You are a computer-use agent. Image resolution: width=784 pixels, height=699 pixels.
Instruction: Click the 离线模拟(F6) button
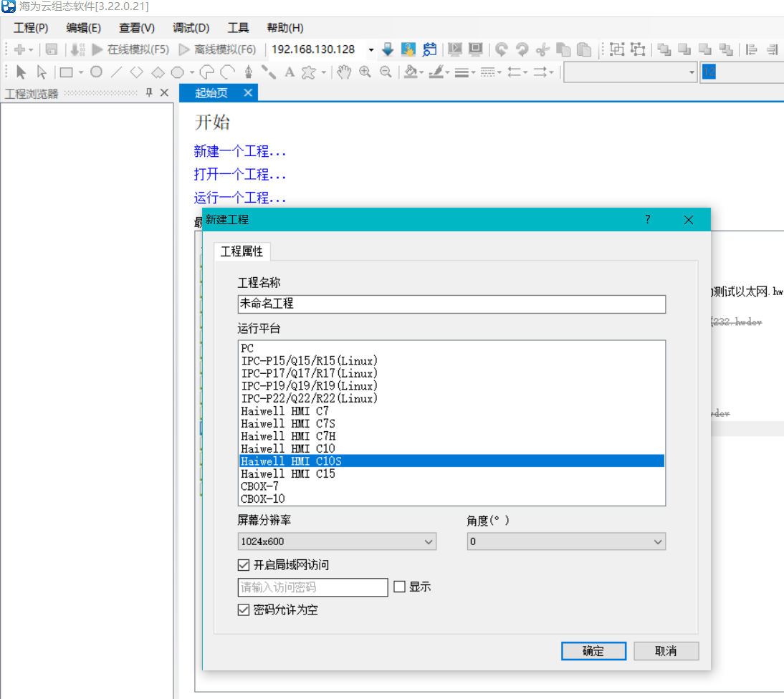click(x=218, y=49)
